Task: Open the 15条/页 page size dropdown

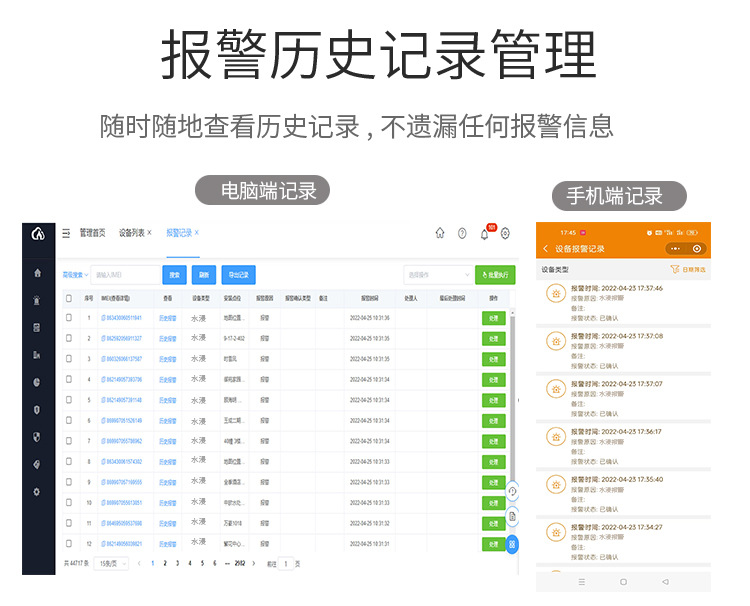Action: 110,564
